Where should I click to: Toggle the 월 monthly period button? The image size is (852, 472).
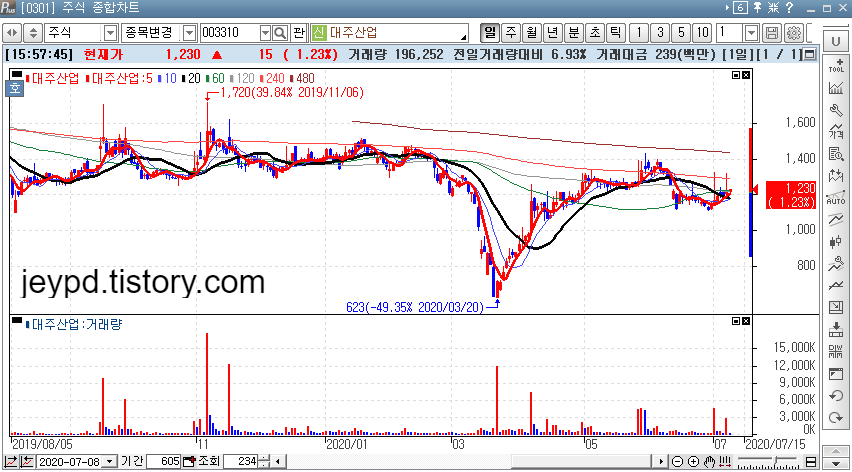pos(531,33)
